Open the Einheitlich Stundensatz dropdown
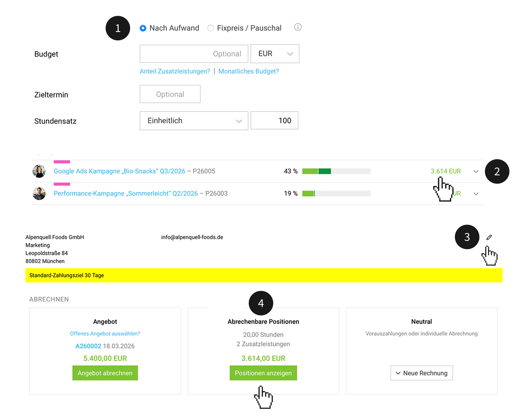This screenshot has width=528, height=420. pos(194,121)
